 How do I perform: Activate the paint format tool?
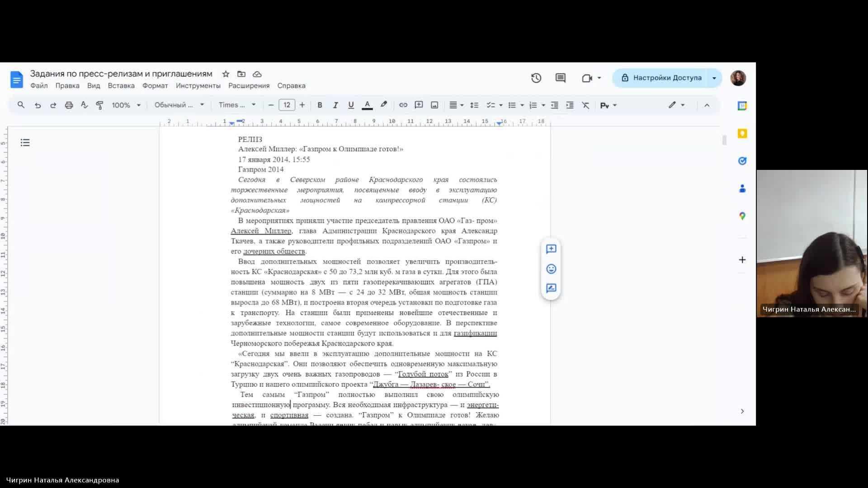point(99,105)
